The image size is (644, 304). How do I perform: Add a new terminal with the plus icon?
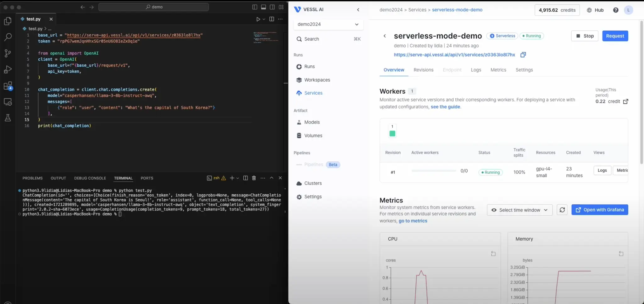tap(232, 178)
